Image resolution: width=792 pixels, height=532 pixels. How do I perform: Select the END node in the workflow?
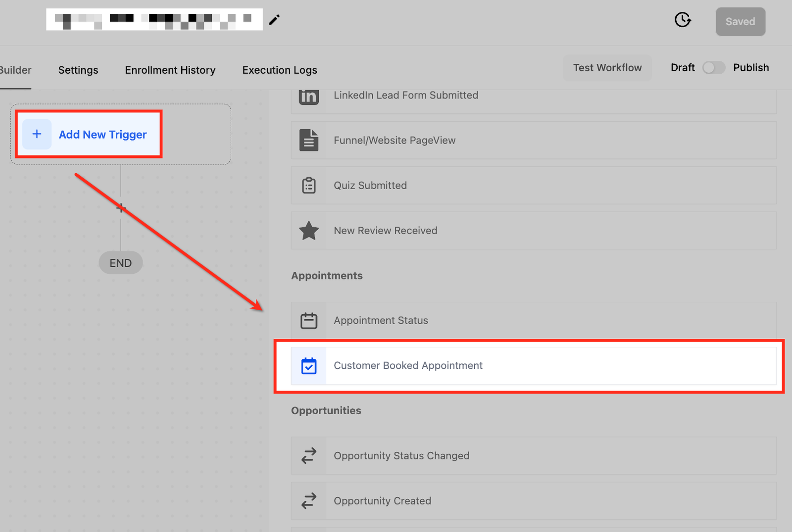pos(121,263)
